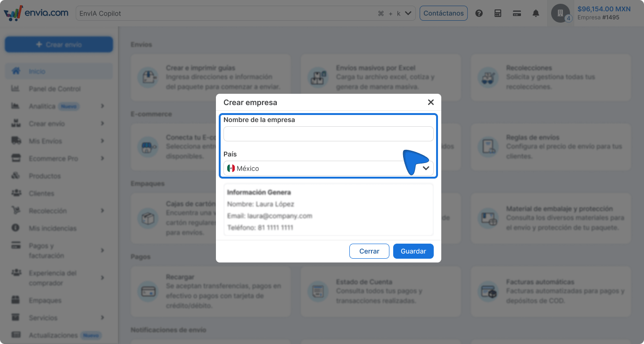This screenshot has height=344, width=644.
Task: Open Productos from the sidebar
Action: tap(44, 176)
